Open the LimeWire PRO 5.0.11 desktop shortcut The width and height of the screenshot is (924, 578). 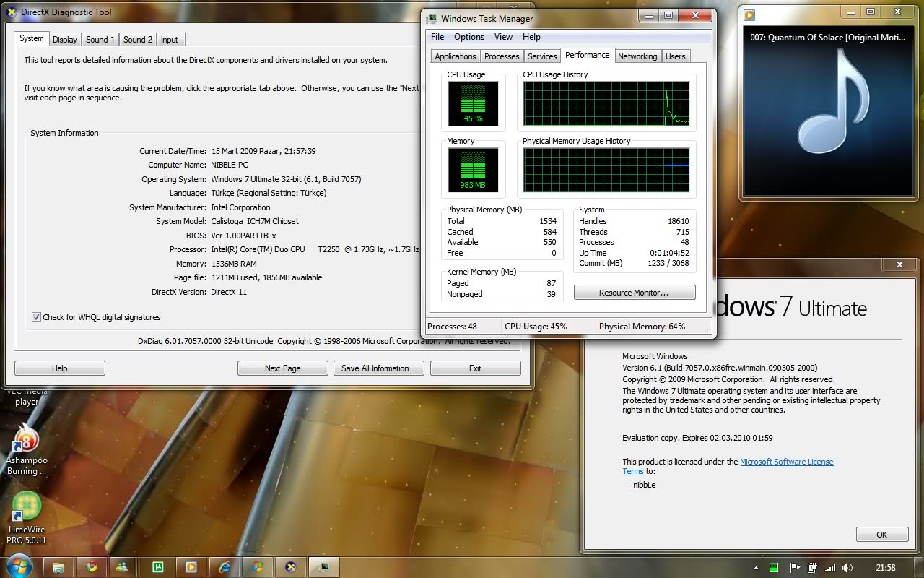click(27, 517)
